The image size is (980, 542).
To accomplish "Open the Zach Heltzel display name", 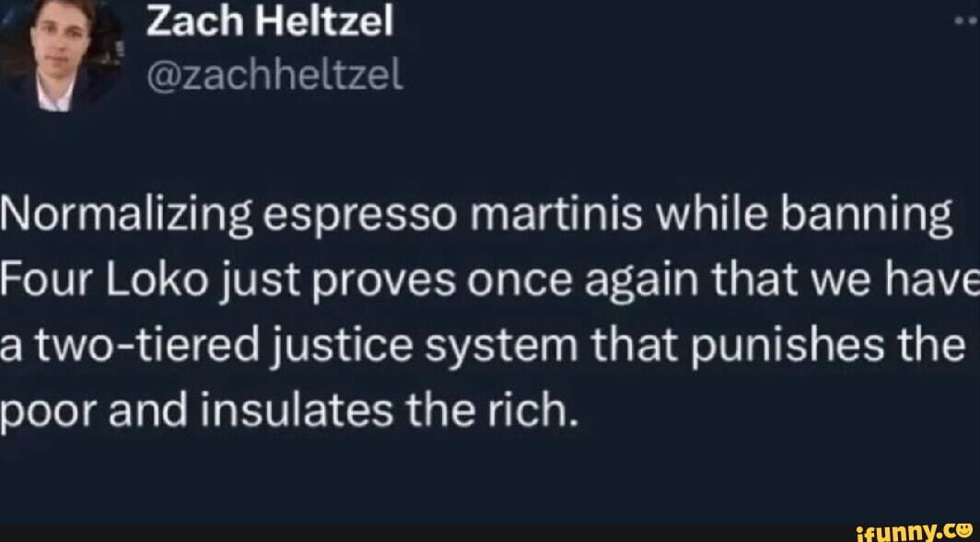I will pos(269,21).
